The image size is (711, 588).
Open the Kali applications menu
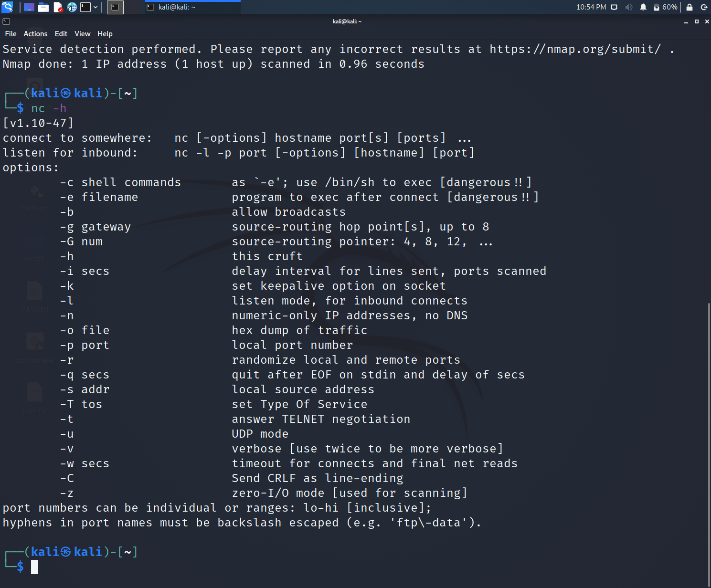tap(7, 7)
